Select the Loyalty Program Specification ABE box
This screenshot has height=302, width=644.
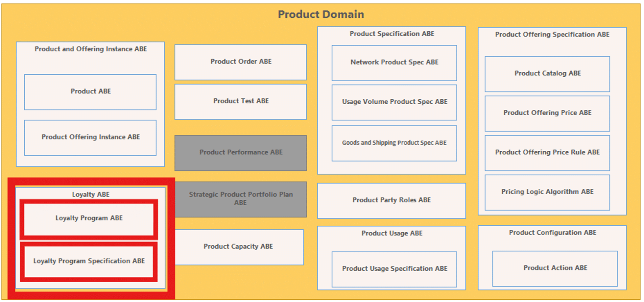point(89,262)
